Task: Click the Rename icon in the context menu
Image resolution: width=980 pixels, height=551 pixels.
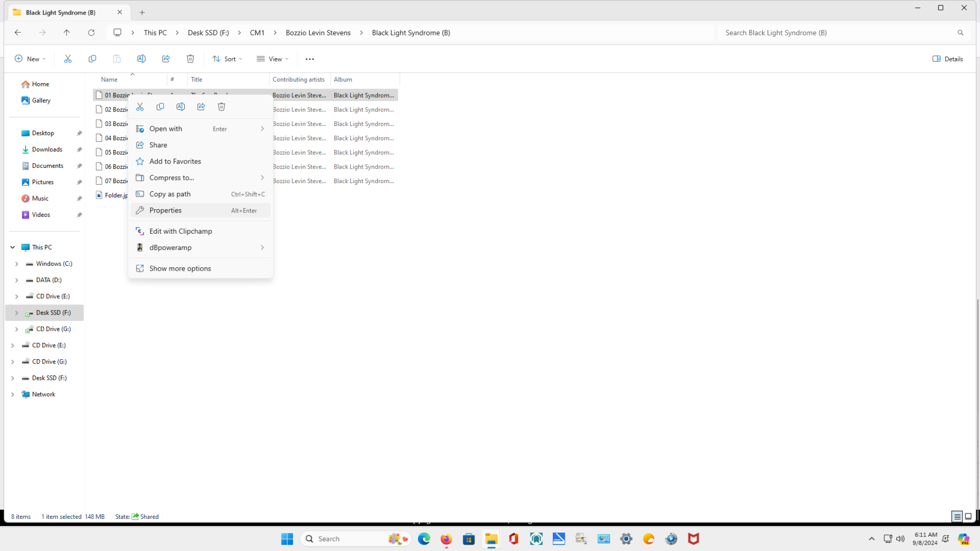Action: (x=180, y=107)
